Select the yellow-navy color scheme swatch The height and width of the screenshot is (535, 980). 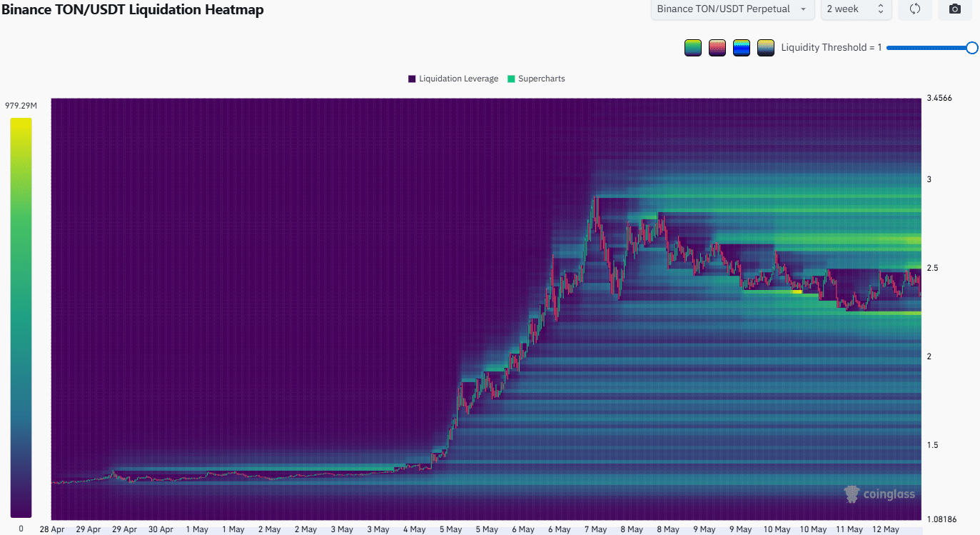[766, 48]
